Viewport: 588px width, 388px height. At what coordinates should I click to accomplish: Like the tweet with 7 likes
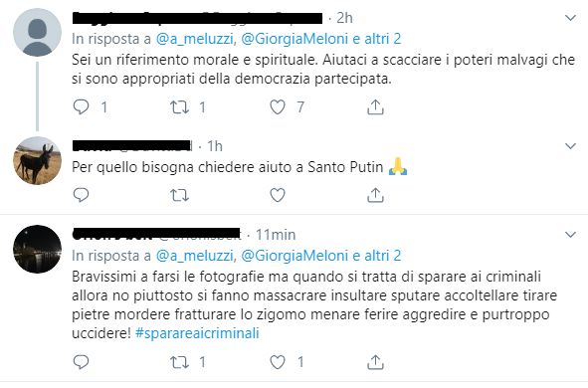click(278, 107)
